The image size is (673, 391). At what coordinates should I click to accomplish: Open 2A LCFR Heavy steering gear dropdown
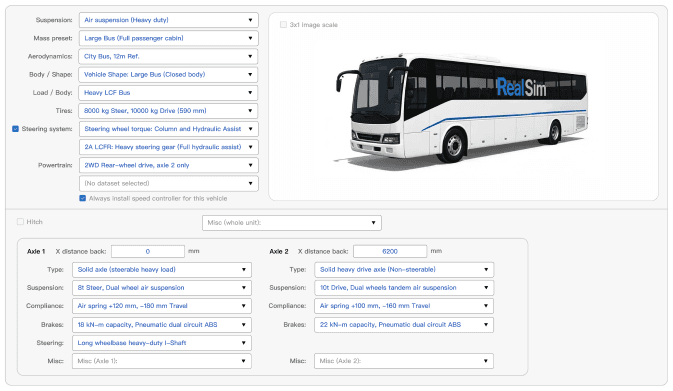(x=169, y=147)
